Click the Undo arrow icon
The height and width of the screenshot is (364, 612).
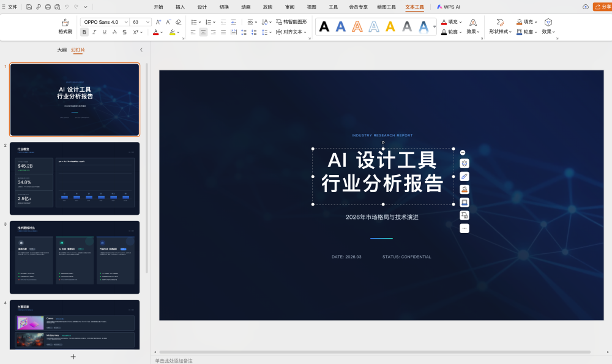[x=67, y=7]
